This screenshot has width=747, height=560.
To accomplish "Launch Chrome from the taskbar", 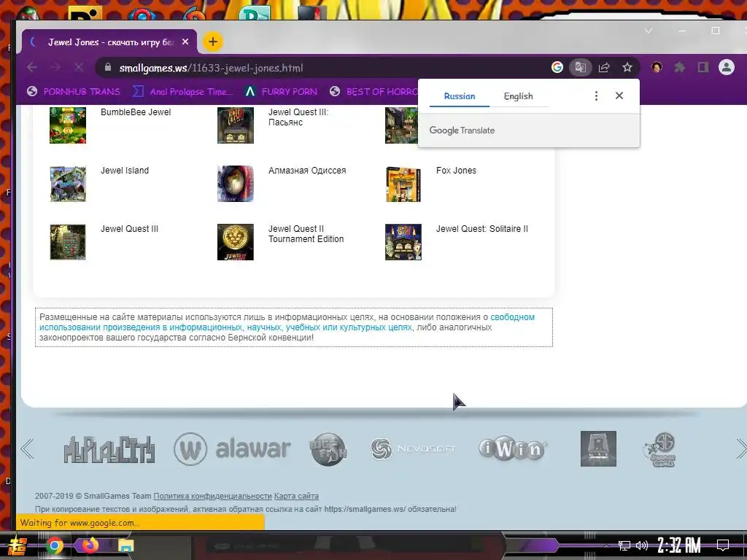I will (x=55, y=545).
